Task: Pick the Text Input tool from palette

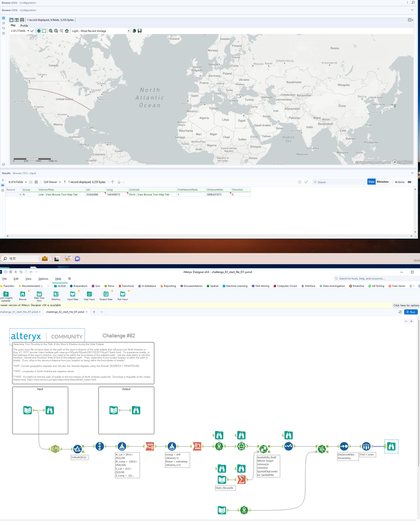Action: [123, 295]
